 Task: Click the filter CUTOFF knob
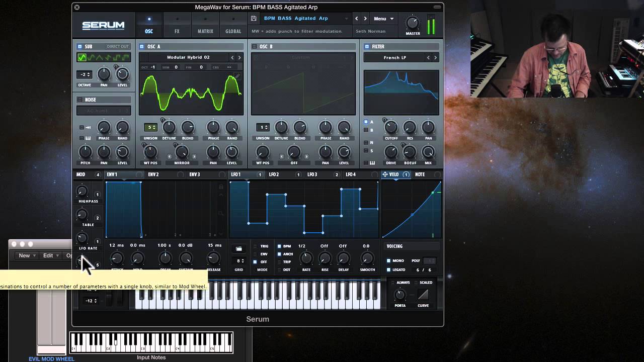(391, 128)
